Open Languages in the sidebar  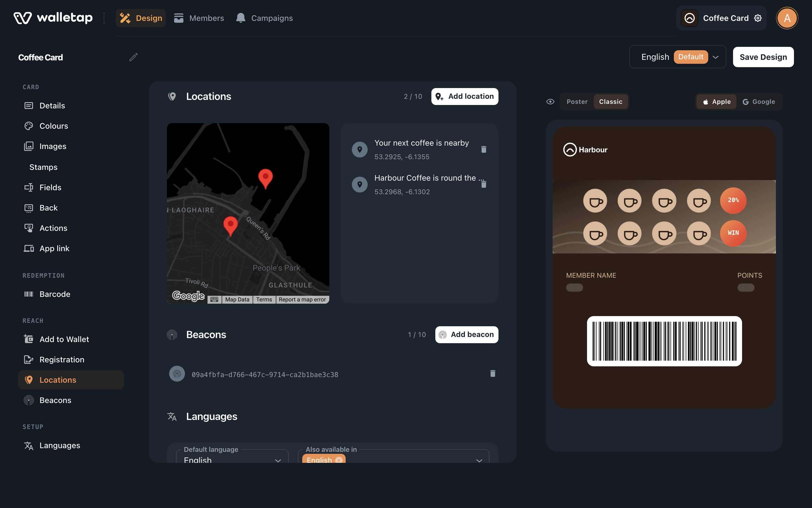(x=71, y=446)
